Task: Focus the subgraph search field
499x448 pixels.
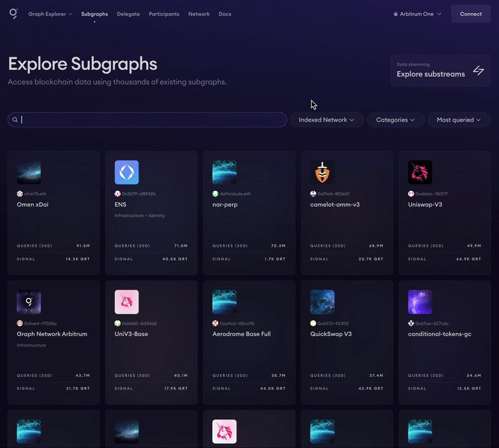Action: coord(147,120)
